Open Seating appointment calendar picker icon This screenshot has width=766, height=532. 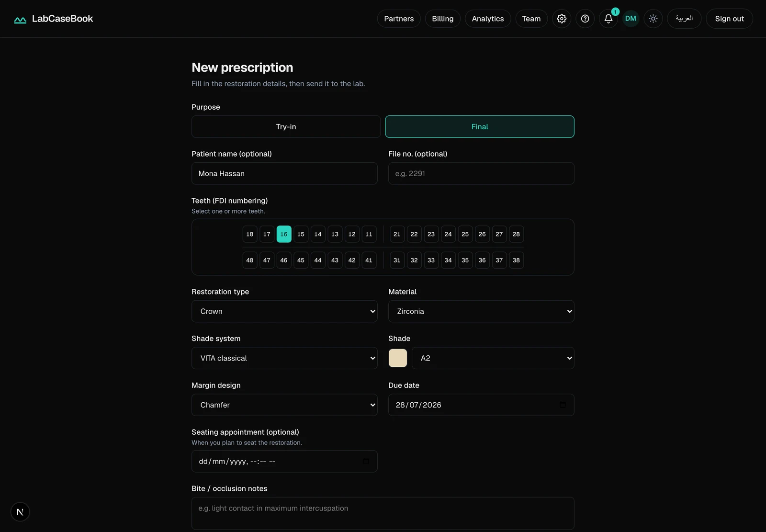(366, 462)
